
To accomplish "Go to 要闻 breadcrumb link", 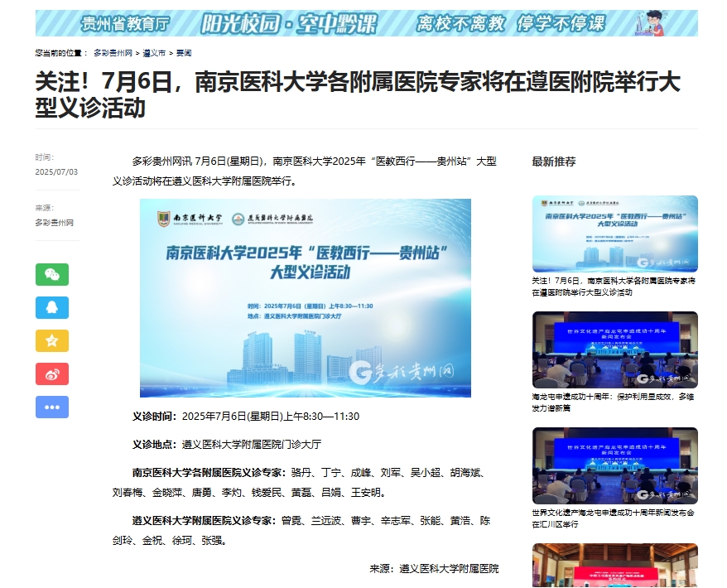I will click(x=184, y=53).
